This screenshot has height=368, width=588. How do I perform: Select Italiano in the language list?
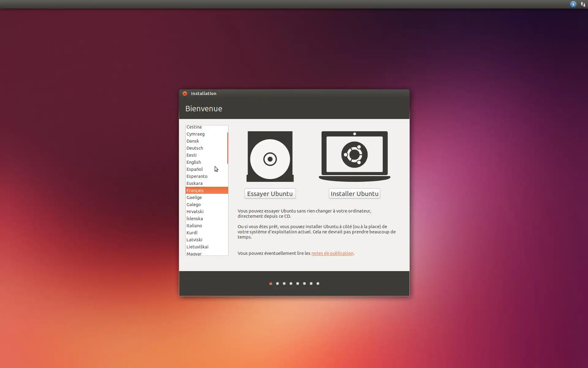tap(194, 226)
